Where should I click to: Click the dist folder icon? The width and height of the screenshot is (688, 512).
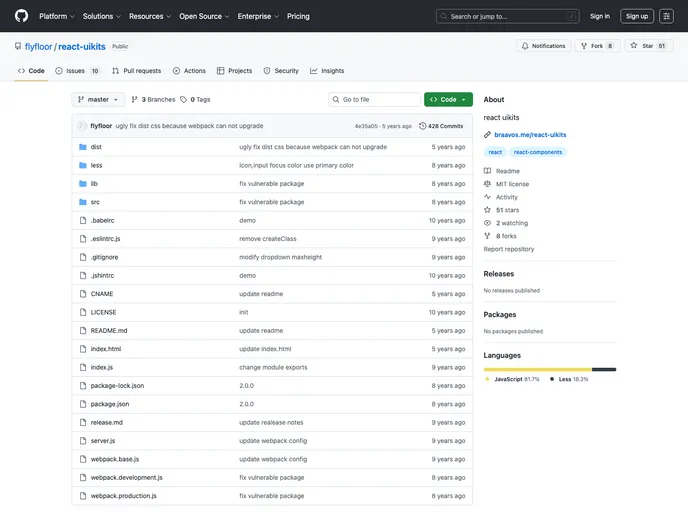pos(82,147)
